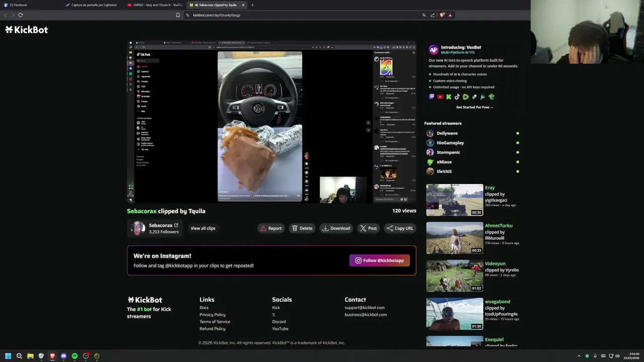Viewport: 644px width, 362px height.
Task: Click the footer KickBot logo
Action: coord(145,300)
